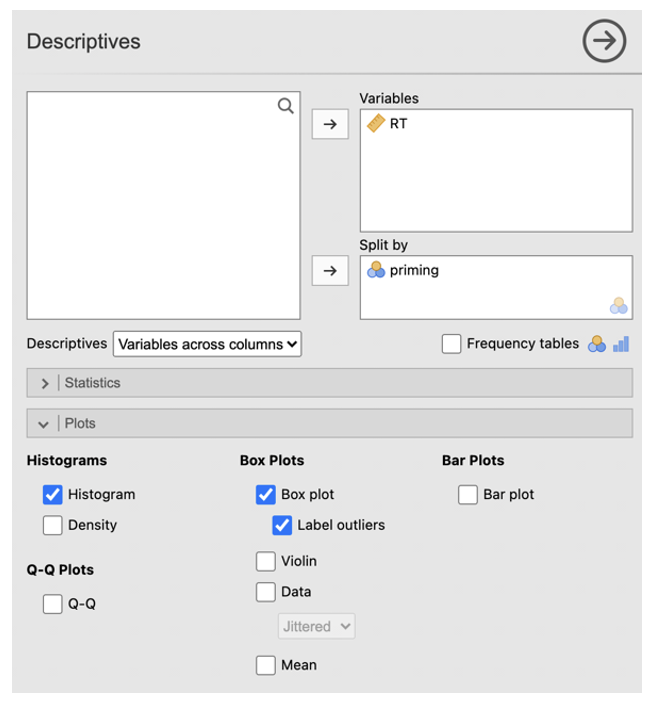Viewport: 656px width, 706px height.
Task: Click the bar chart icon beside Frequency tables
Action: click(x=621, y=344)
